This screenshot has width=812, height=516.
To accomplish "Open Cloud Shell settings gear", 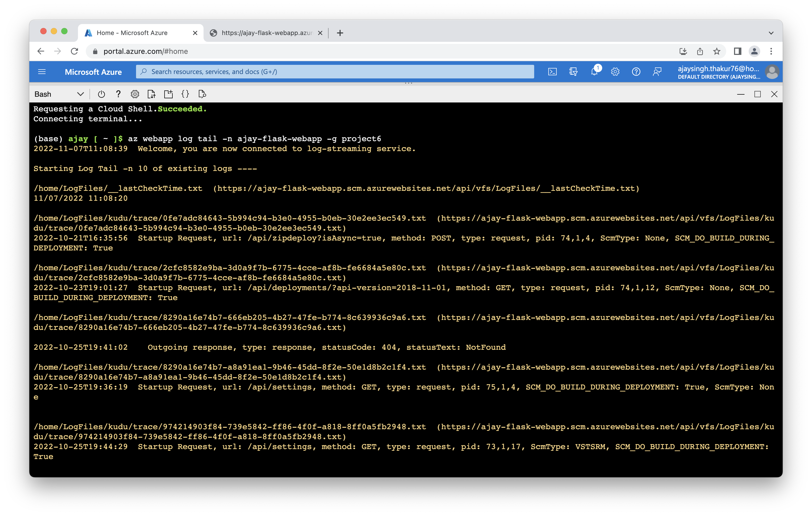I will click(x=135, y=94).
